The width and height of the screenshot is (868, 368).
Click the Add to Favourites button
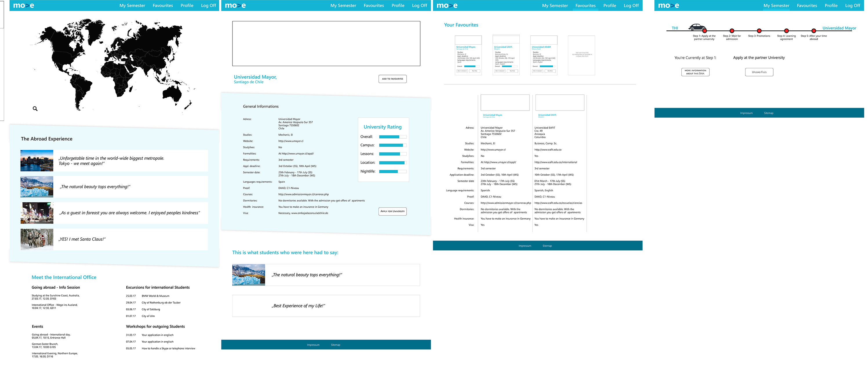point(392,79)
